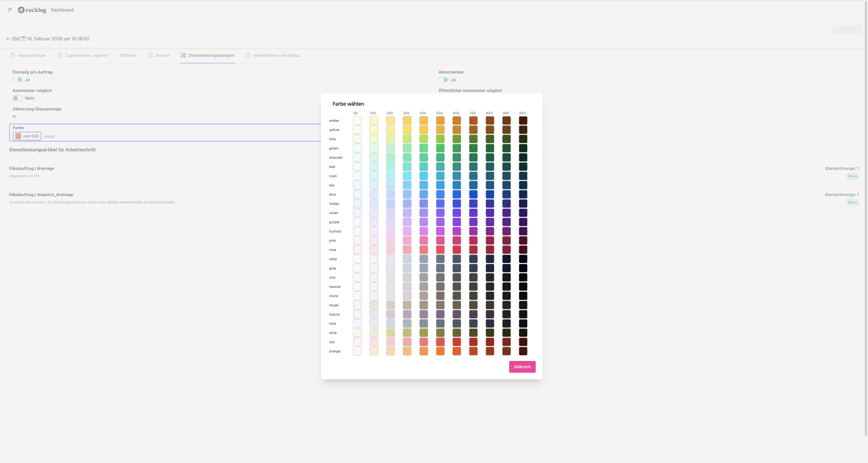
Task: Click the red-500 color chip
Action: [27, 136]
